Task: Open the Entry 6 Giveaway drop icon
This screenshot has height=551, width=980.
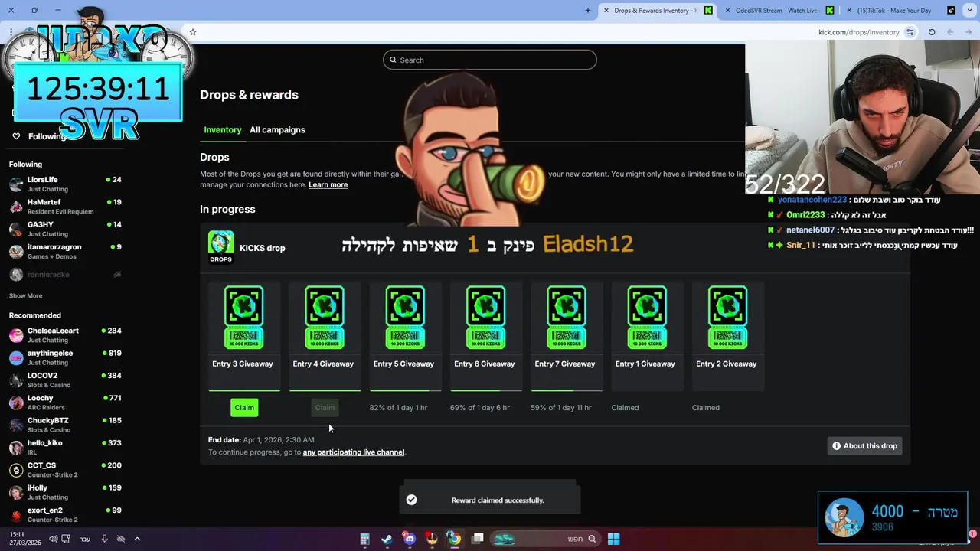Action: (x=485, y=317)
